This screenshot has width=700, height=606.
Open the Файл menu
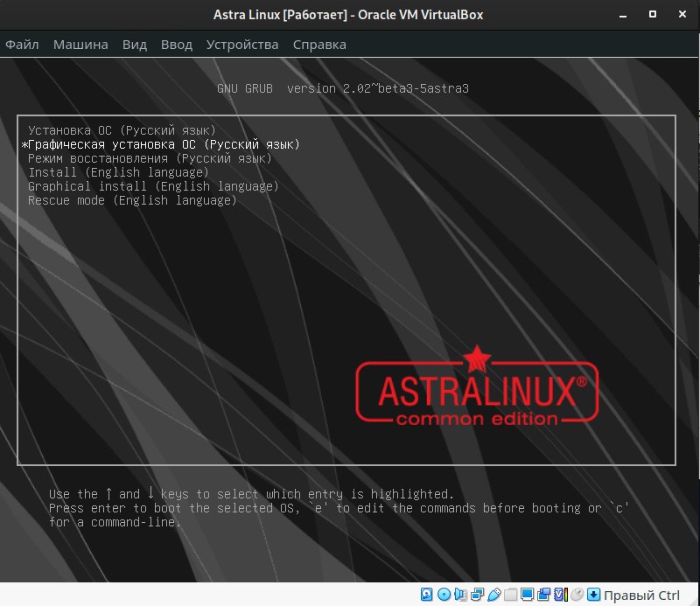22,45
